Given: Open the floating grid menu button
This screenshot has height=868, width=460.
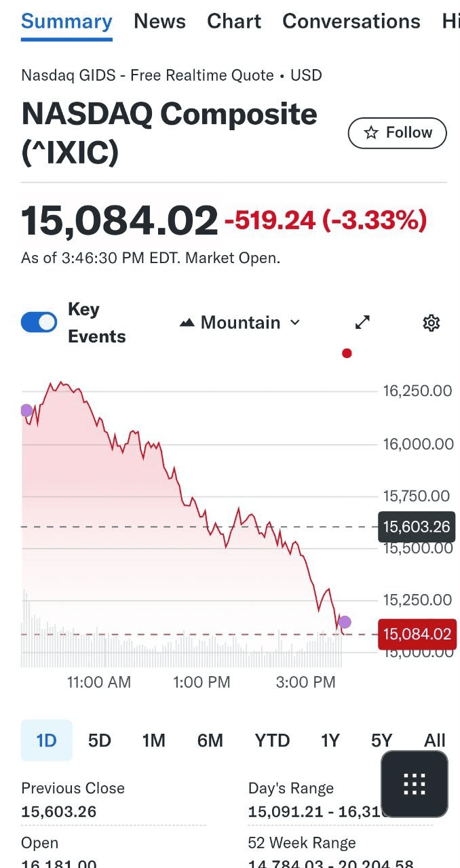Looking at the screenshot, I should point(414,784).
